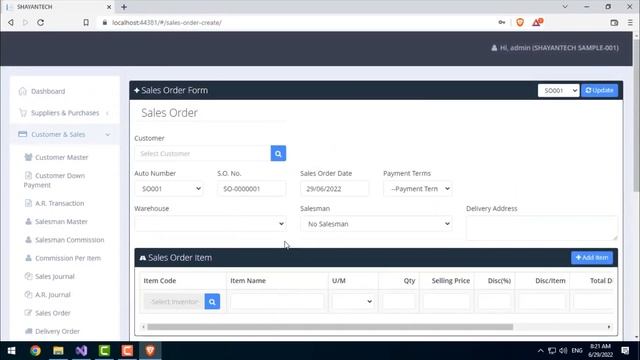
Task: Open A.R. Journal page
Action: pyautogui.click(x=53, y=295)
